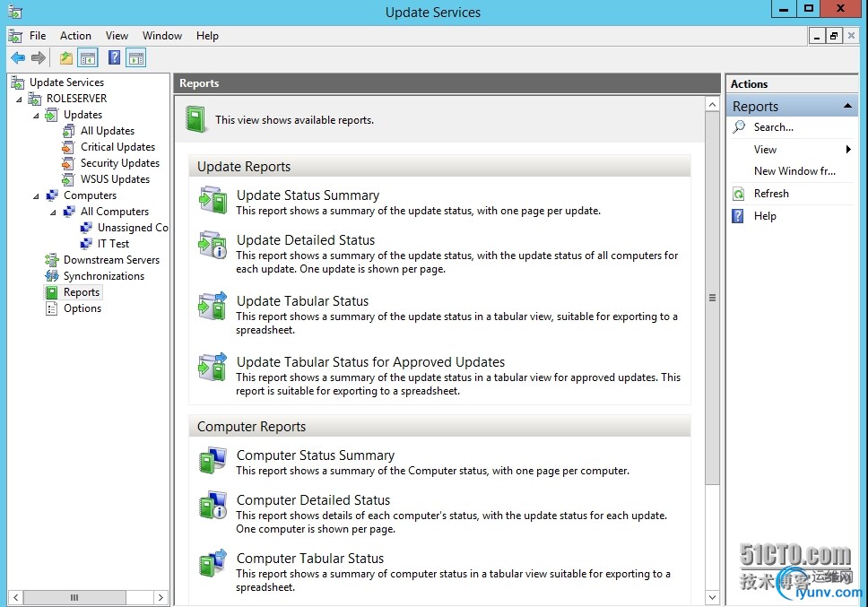The image size is (868, 607).
Task: Toggle the Show/Hide Console Tree toolbar icon
Action: click(88, 57)
